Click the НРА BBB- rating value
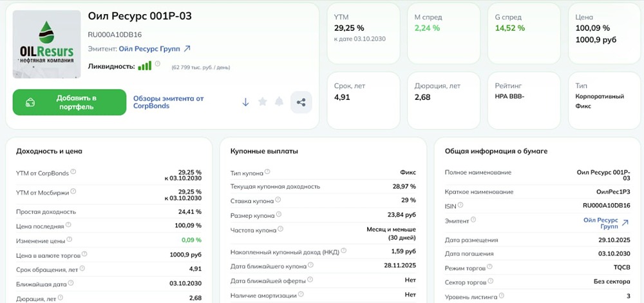 (x=511, y=97)
